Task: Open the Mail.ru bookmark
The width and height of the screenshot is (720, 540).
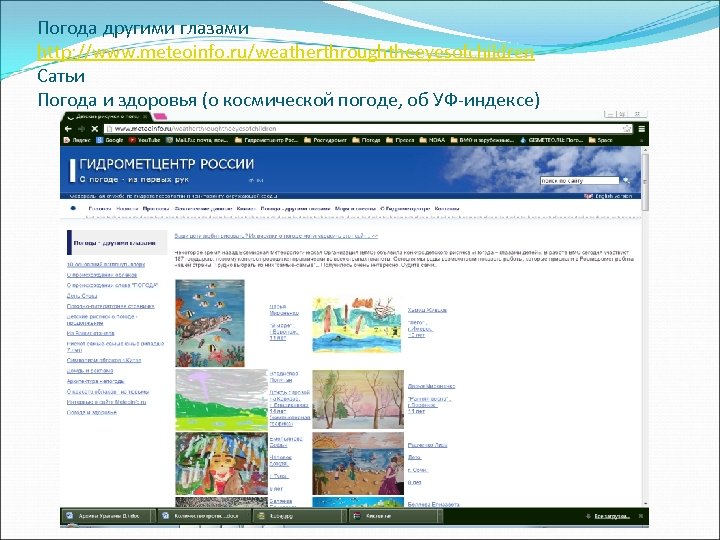Action: pyautogui.click(x=197, y=140)
